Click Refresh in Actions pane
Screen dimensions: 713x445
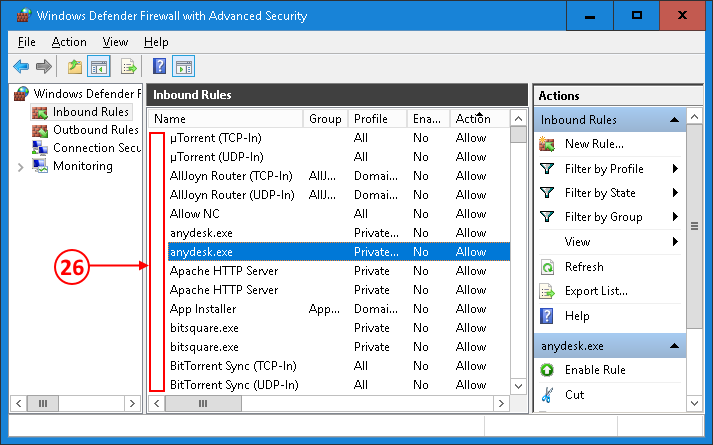[584, 267]
